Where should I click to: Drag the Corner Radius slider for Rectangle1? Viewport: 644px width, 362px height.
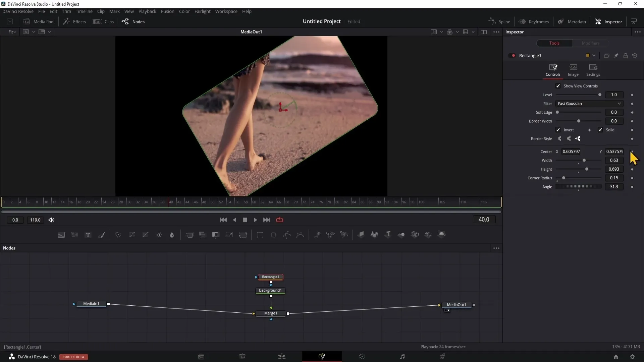tap(564, 178)
